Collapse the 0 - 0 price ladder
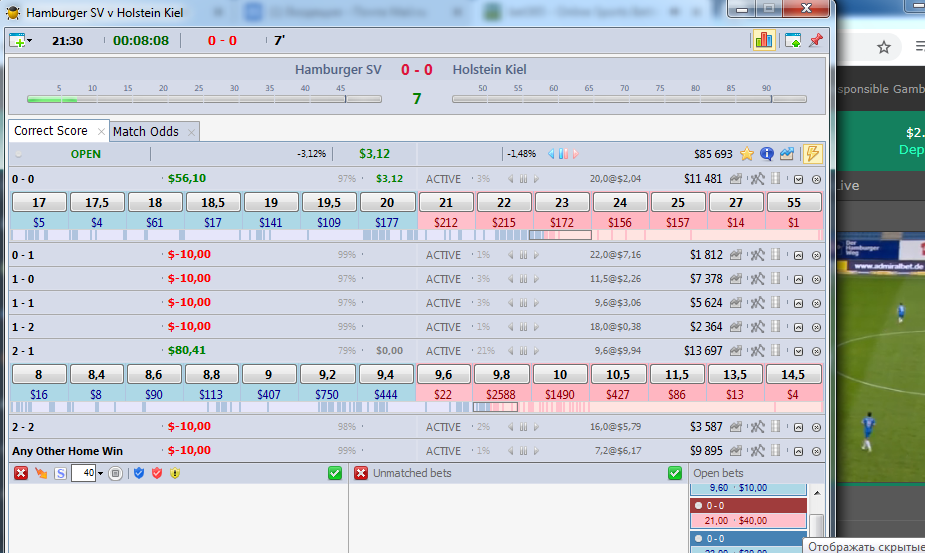This screenshot has width=925, height=553. pyautogui.click(x=798, y=179)
